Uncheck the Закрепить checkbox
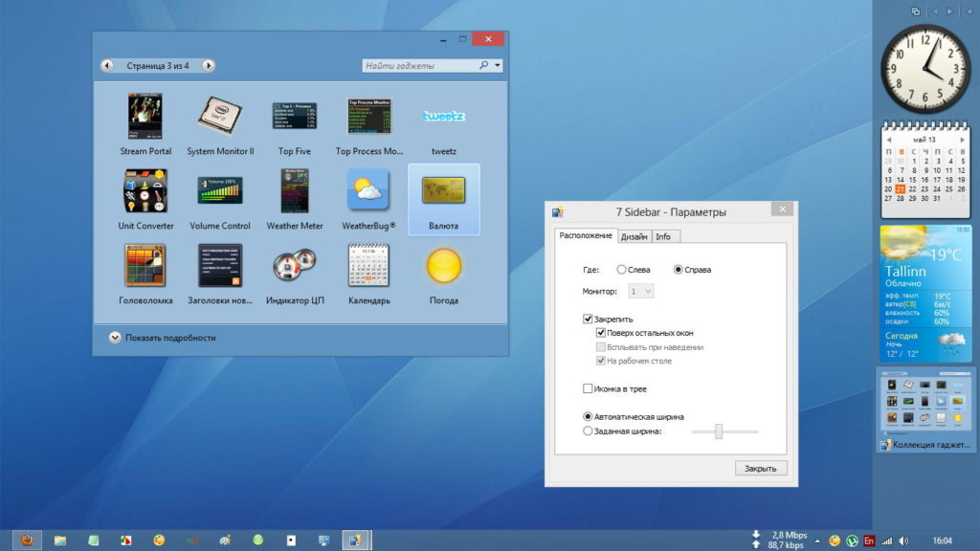 [589, 319]
